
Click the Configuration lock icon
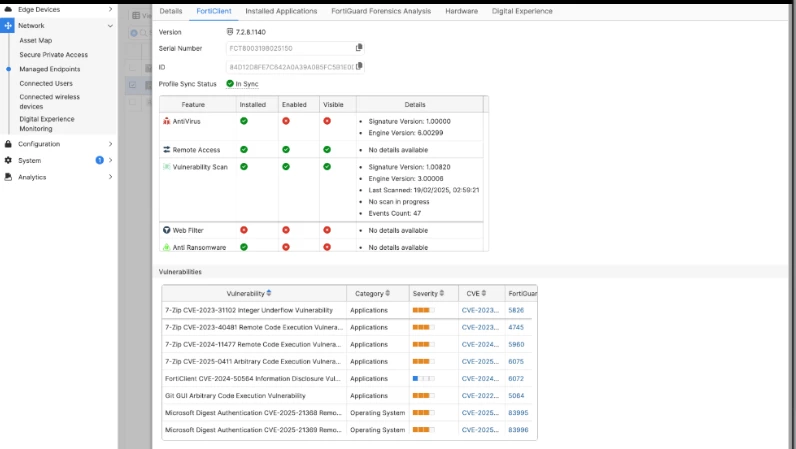click(x=8, y=144)
